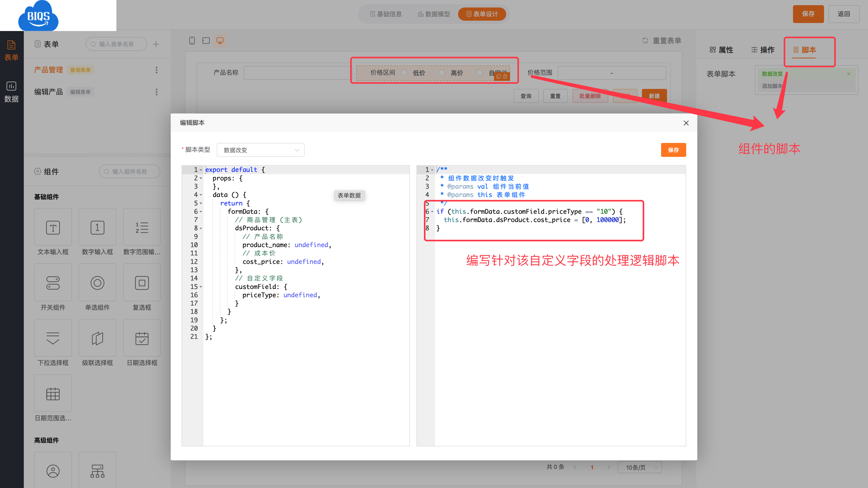Select the 高价 radio option

tap(442, 73)
